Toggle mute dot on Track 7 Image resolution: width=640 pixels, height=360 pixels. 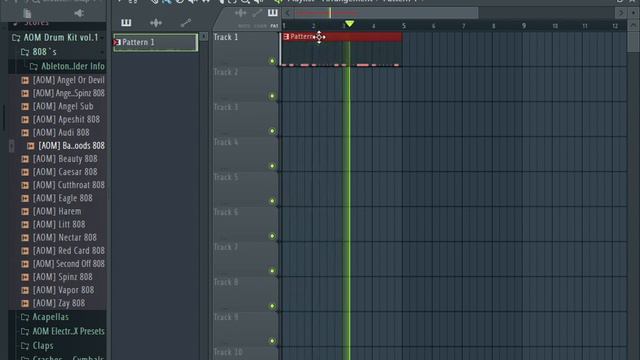pyautogui.click(x=272, y=271)
